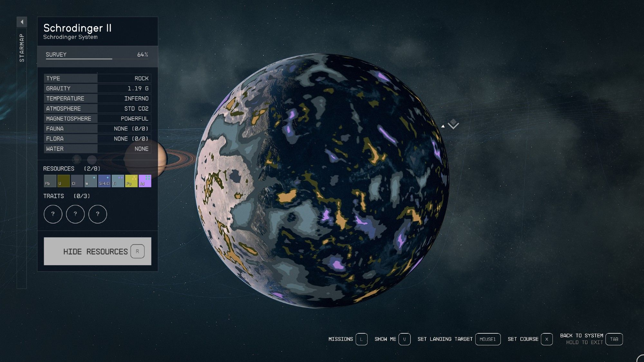
Task: Select BACK TO SYSTEM tab button
Action: point(615,339)
